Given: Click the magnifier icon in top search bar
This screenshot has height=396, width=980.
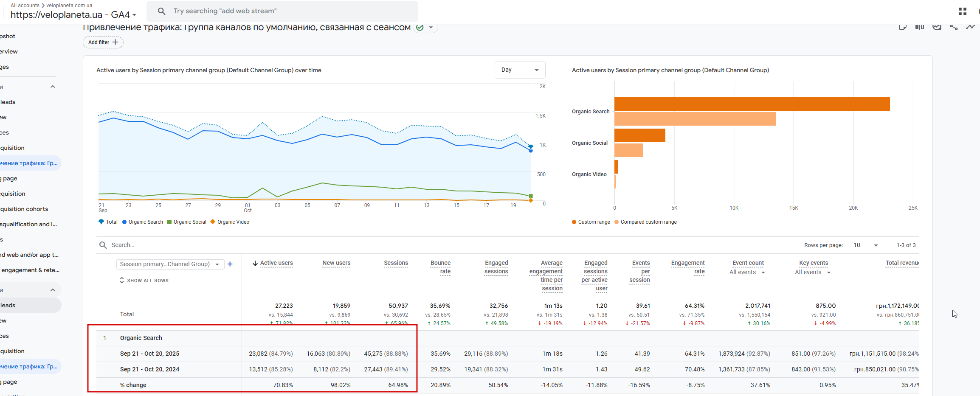Looking at the screenshot, I should coord(162,11).
